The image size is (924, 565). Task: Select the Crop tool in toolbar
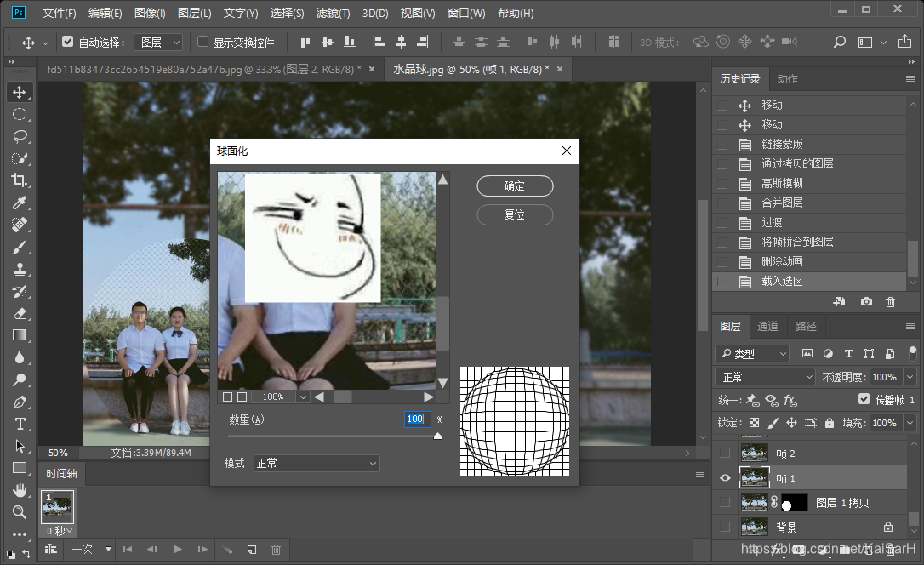(x=19, y=180)
